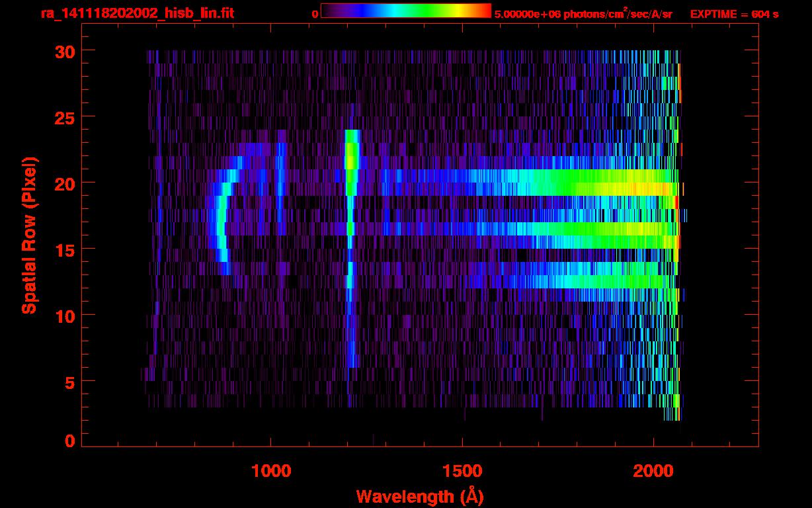812x508 pixels.
Task: Click the spatial row 10 tick label
Action: coord(64,316)
